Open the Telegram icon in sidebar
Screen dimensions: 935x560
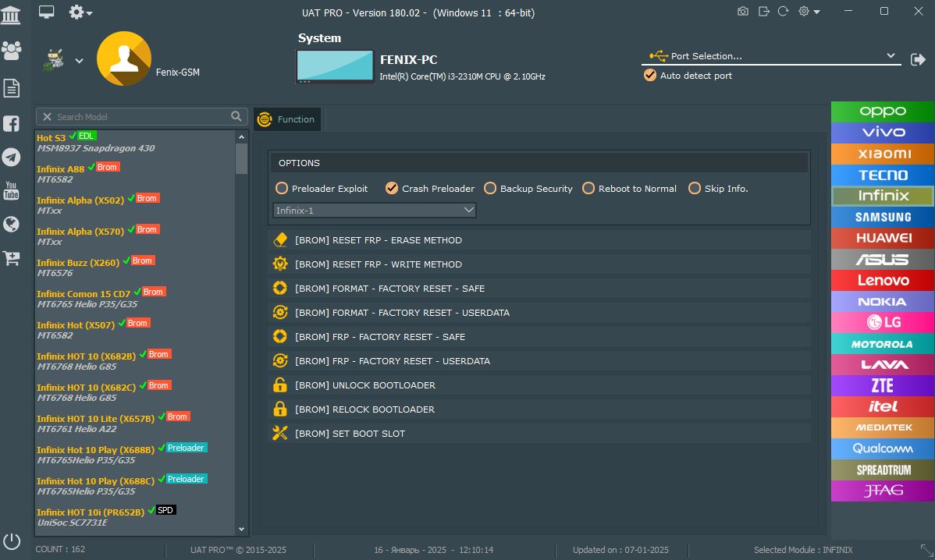(x=11, y=157)
